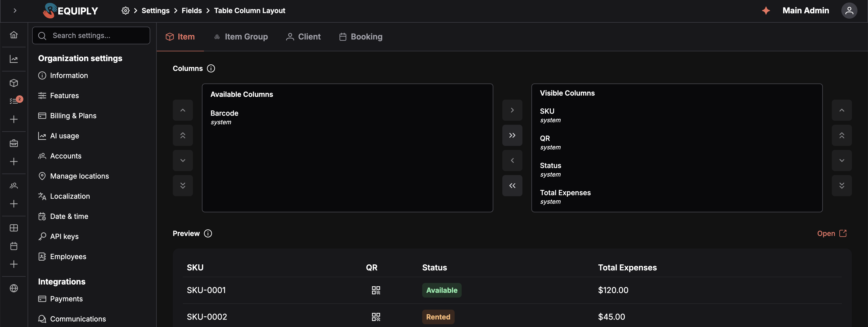Open the preview via Open link
868x327 pixels.
(832, 233)
